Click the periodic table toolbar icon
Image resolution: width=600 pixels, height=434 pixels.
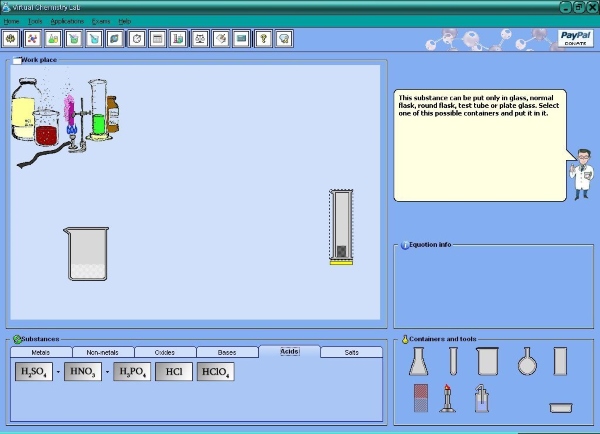pyautogui.click(x=157, y=38)
